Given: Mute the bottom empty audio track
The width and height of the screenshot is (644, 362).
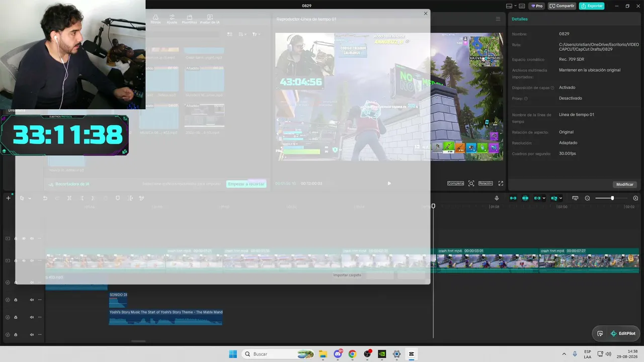Looking at the screenshot, I should pyautogui.click(x=32, y=334).
